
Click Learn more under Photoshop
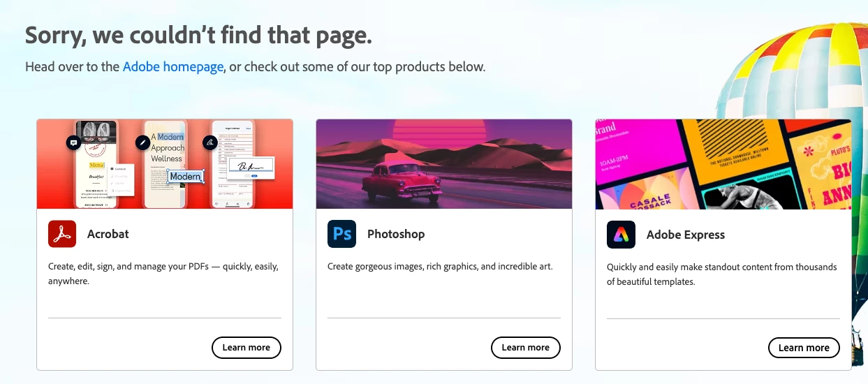click(525, 348)
